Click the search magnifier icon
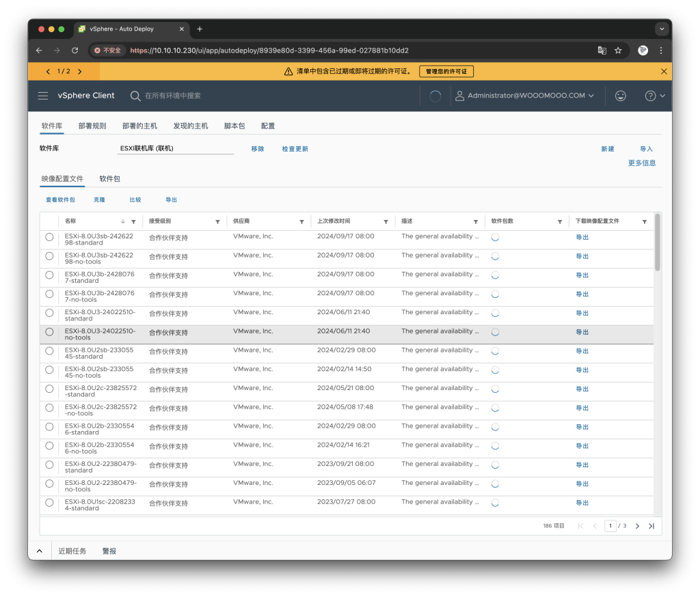The image size is (700, 597). (x=135, y=96)
